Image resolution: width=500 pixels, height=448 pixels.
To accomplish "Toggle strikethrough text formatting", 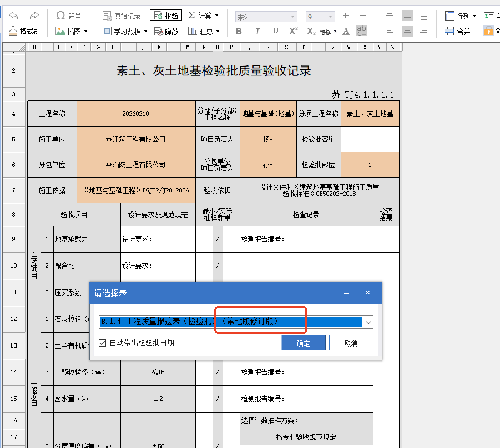I will 327,32.
